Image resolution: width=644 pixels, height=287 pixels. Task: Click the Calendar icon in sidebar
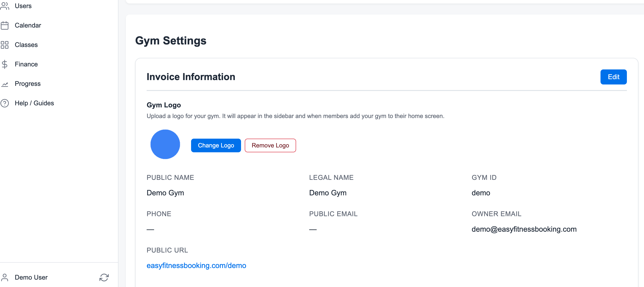tap(4, 25)
